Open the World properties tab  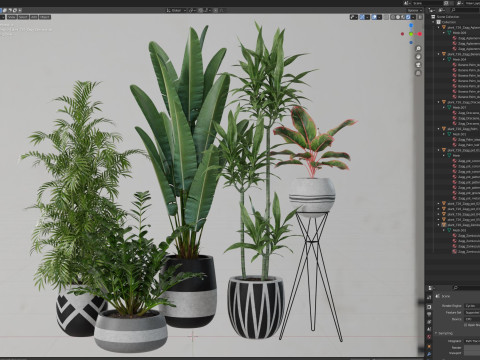click(x=429, y=337)
